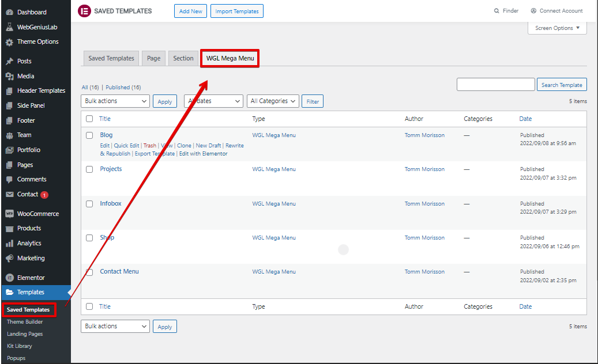
Task: Check the Blog template checkbox
Action: coord(89,135)
